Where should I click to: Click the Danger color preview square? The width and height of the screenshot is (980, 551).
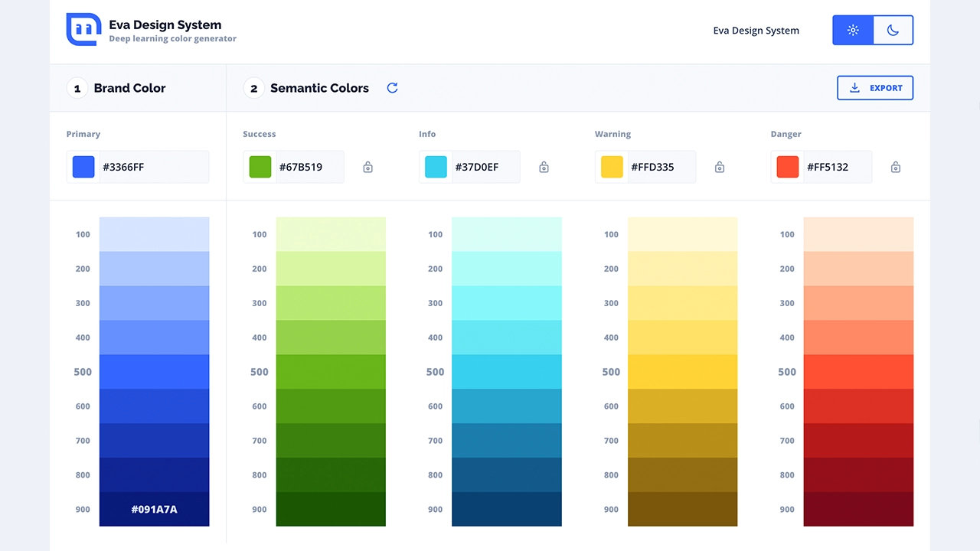[x=787, y=167]
